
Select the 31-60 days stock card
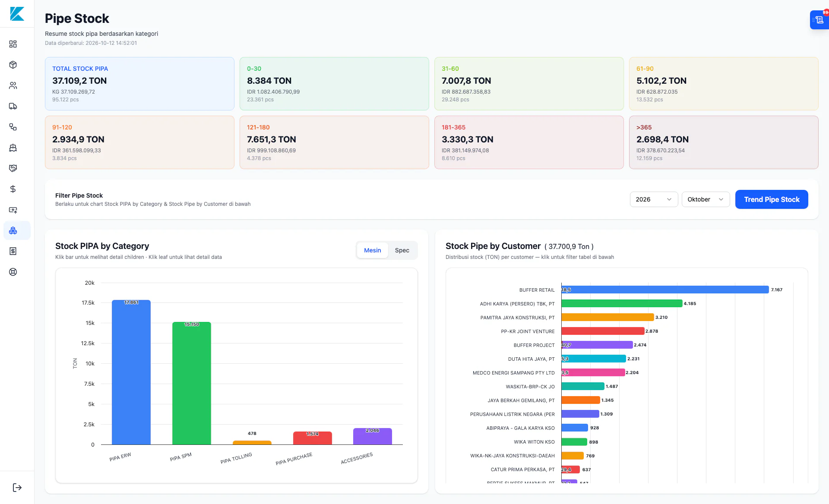(529, 84)
